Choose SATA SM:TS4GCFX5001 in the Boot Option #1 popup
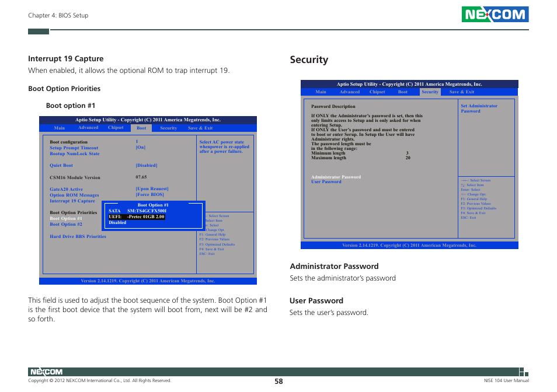The image size is (557, 392). (137, 211)
